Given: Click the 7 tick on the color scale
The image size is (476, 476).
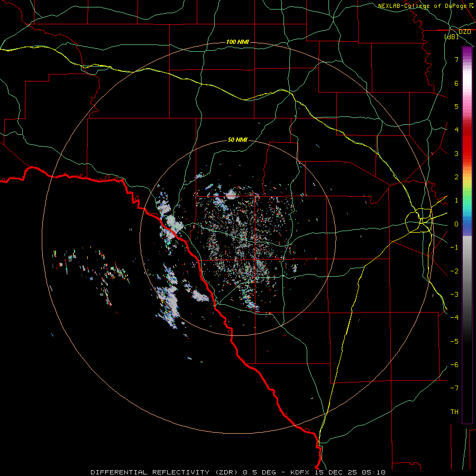Looking at the screenshot, I should [x=456, y=59].
